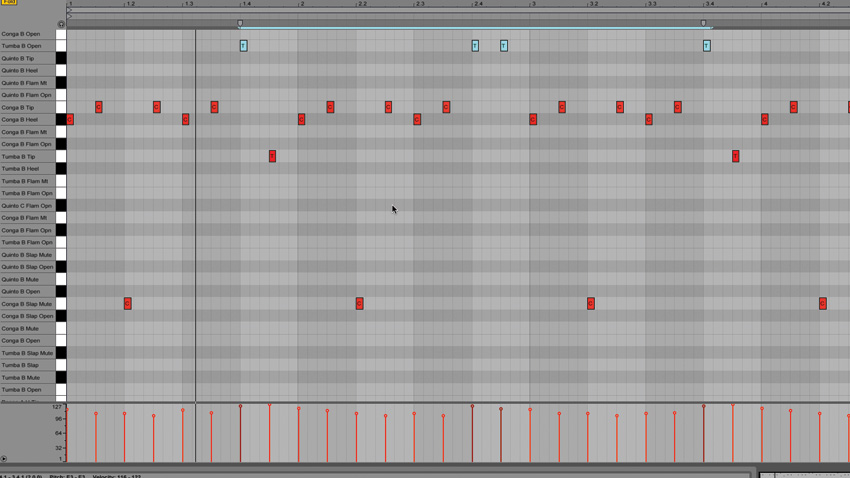The image size is (850, 478).
Task: Click the Tumba B Slap Mute row label
Action: [27, 353]
